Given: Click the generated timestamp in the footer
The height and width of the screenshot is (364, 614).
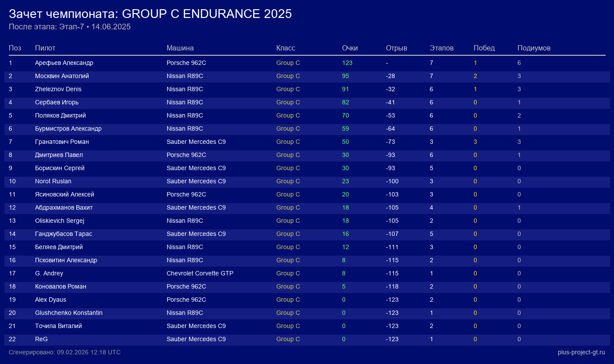Looking at the screenshot, I should 64,352.
